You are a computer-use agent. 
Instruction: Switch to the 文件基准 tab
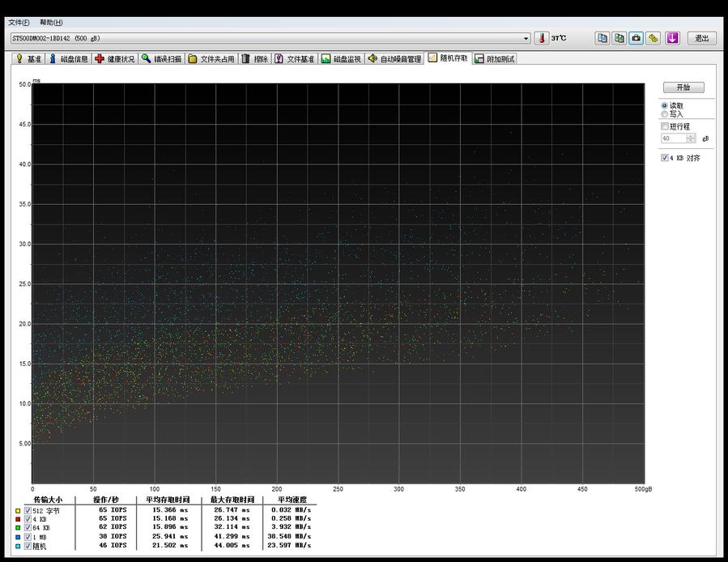(294, 59)
